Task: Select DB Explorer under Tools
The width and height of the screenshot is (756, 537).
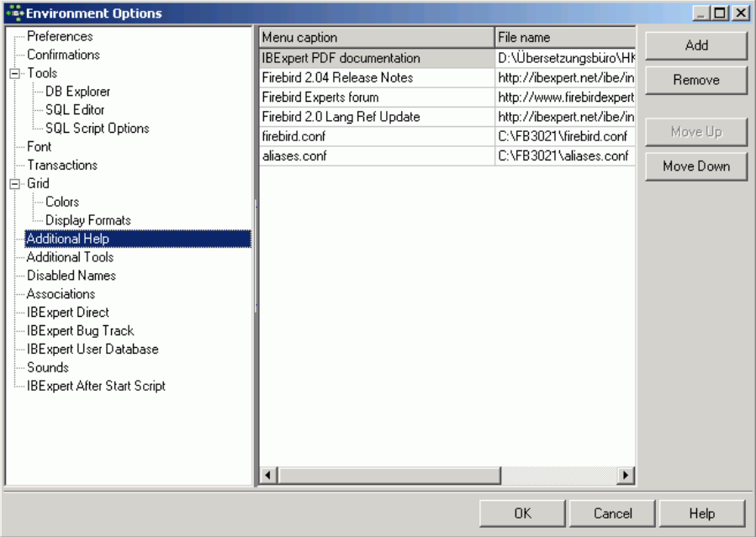Action: click(x=77, y=92)
